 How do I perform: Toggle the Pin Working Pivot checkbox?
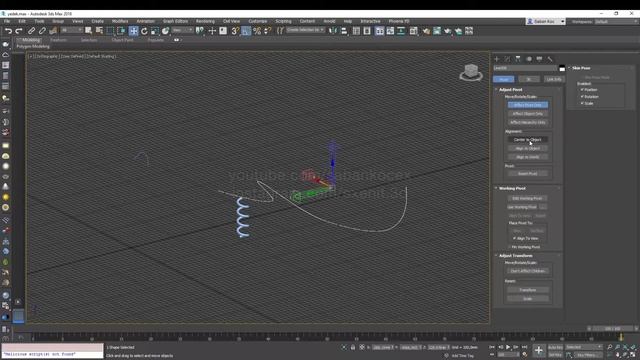pos(510,247)
